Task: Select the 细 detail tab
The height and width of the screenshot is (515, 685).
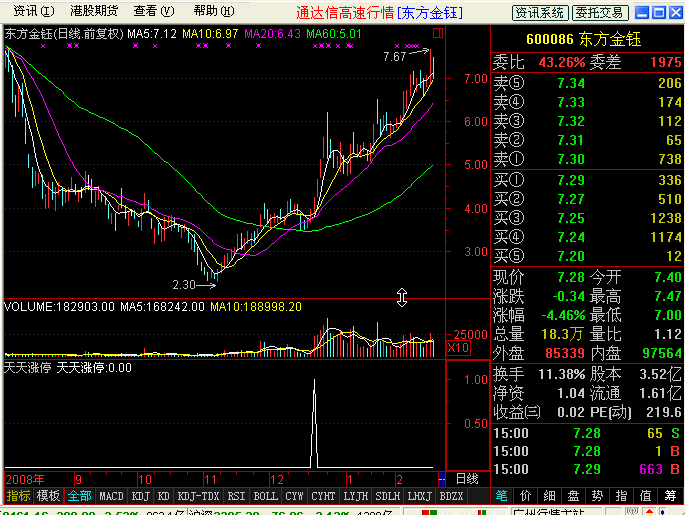Action: click(550, 496)
